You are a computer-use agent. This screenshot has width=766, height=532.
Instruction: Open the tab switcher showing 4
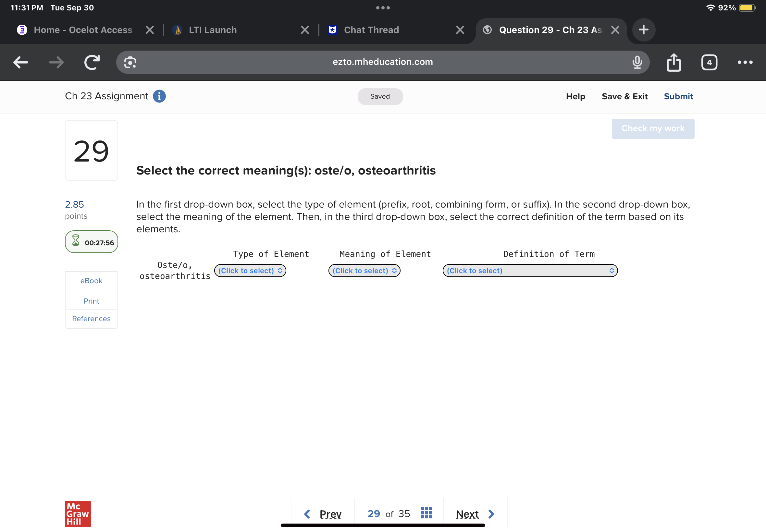point(709,62)
